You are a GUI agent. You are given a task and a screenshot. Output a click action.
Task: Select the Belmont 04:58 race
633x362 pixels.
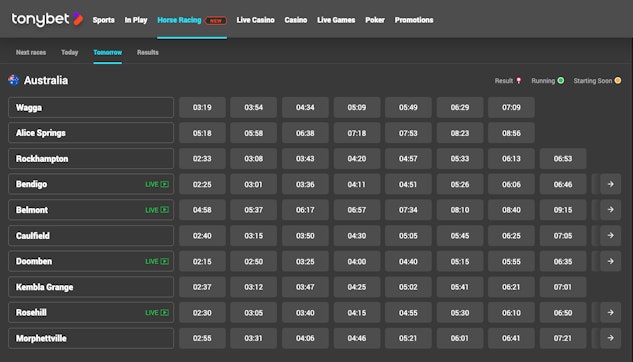tap(202, 210)
